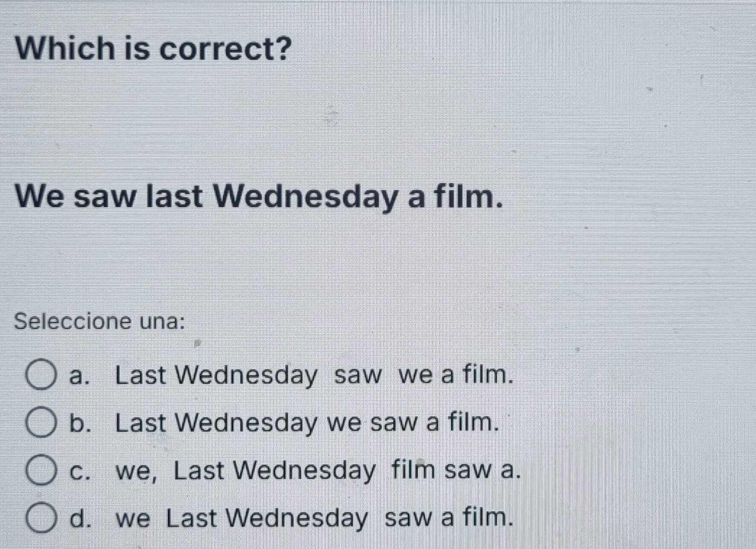Screen dimensions: 756x549
Task: Click the 'Seleccione una:' prompt text
Action: point(100,321)
